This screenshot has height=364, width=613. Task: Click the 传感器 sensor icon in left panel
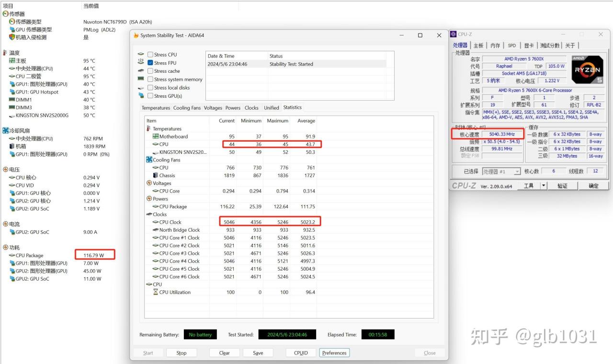[5, 14]
